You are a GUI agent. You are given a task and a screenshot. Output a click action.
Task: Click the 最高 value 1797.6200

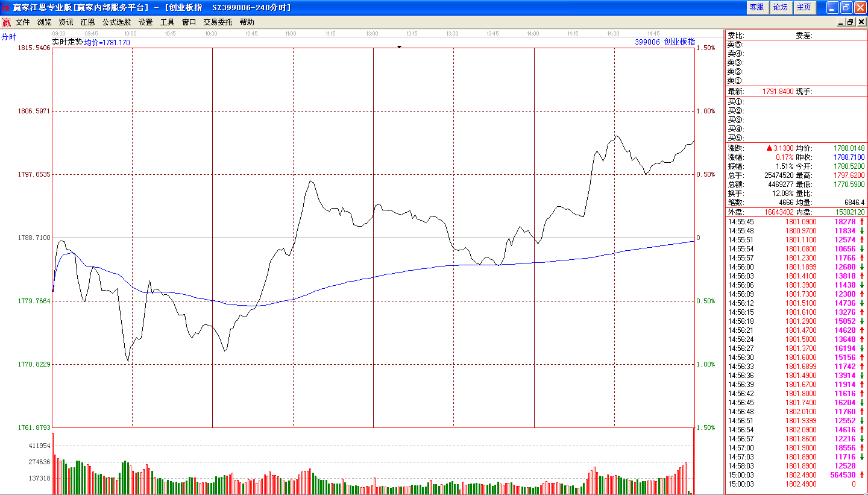[849, 175]
